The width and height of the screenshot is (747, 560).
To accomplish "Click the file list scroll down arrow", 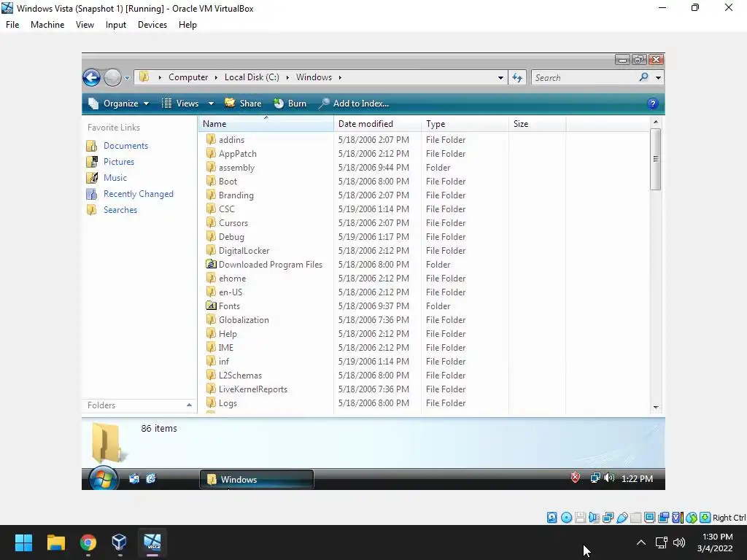I will [x=656, y=408].
